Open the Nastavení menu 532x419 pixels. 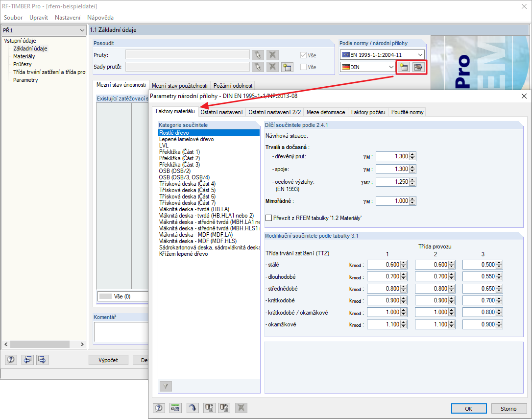pos(68,18)
